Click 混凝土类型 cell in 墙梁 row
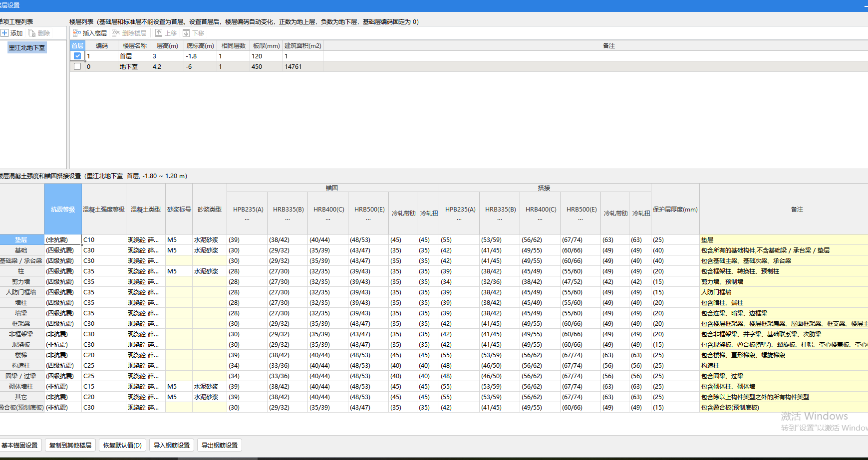The width and height of the screenshot is (868, 460). pos(146,313)
